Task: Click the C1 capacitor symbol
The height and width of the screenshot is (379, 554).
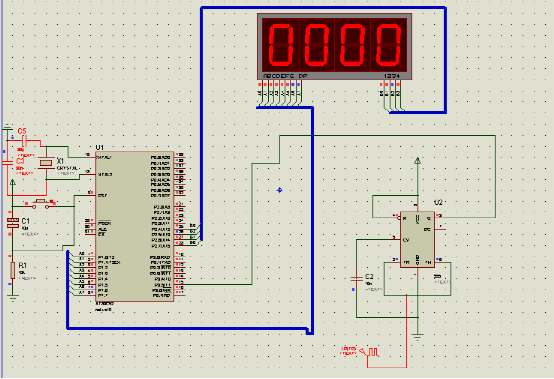Action: (13, 223)
